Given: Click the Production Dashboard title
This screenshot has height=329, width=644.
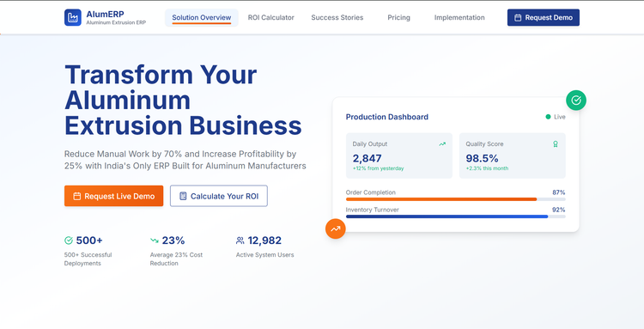Looking at the screenshot, I should point(387,117).
